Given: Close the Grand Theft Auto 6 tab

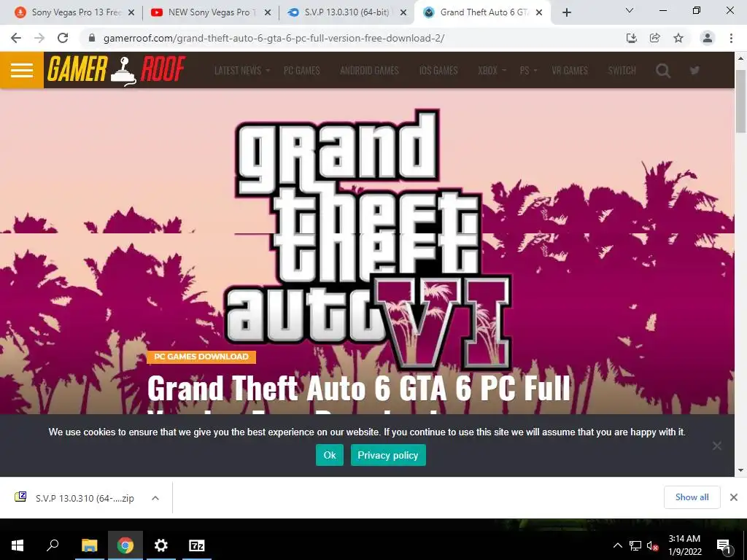Looking at the screenshot, I should coord(539,12).
